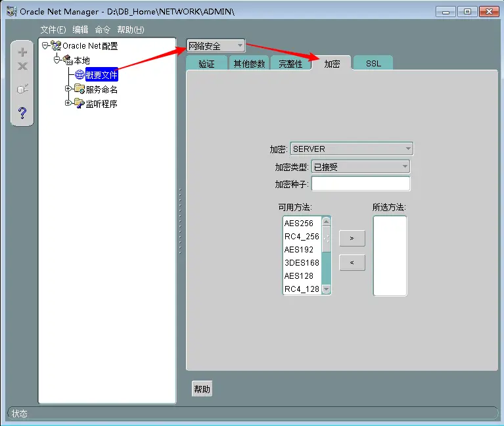This screenshot has width=504, height=426.
Task: Open the 编辑 menu
Action: pyautogui.click(x=80, y=30)
